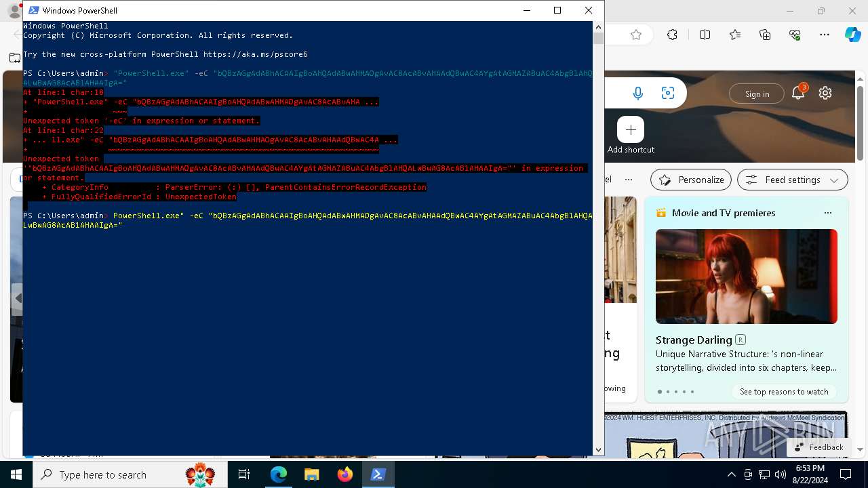Image resolution: width=868 pixels, height=488 pixels.
Task: Click PowerShell taskbar icon
Action: [378, 474]
